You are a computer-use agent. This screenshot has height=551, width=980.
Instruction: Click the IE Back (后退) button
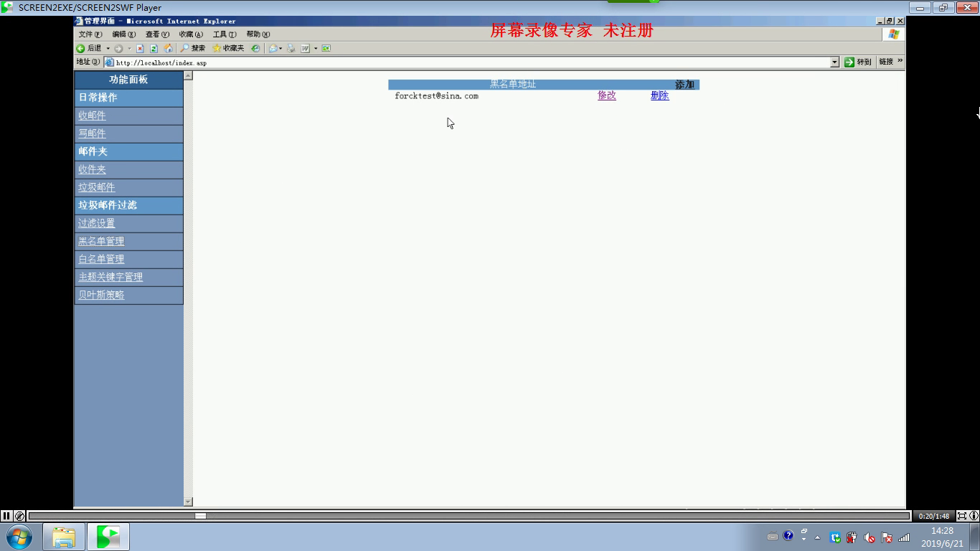pos(89,48)
